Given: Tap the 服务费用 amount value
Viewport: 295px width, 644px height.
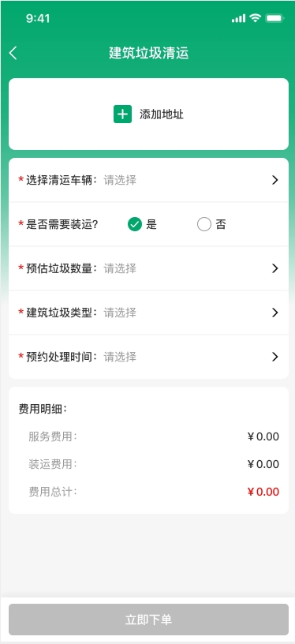Looking at the screenshot, I should (x=263, y=436).
